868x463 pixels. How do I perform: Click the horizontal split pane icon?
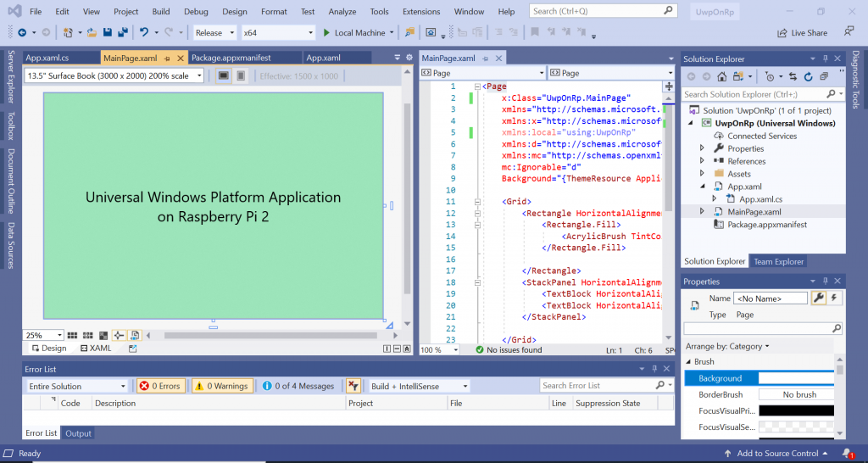(x=398, y=349)
